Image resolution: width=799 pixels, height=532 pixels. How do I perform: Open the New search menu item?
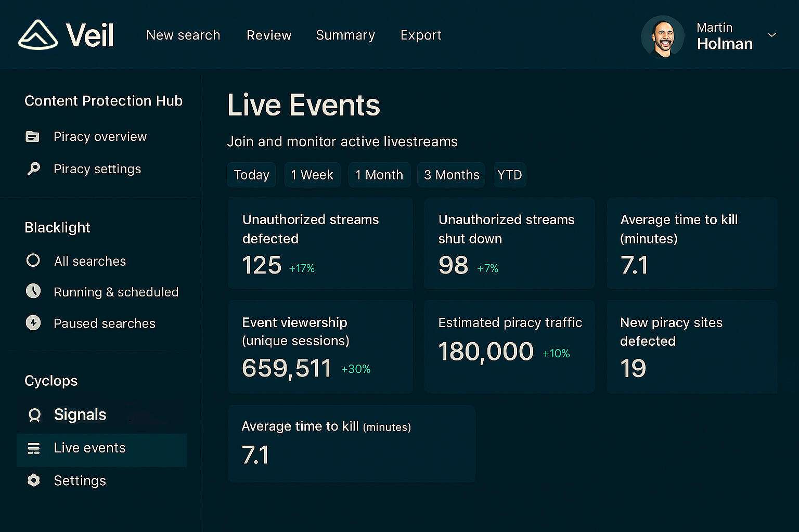pos(183,35)
